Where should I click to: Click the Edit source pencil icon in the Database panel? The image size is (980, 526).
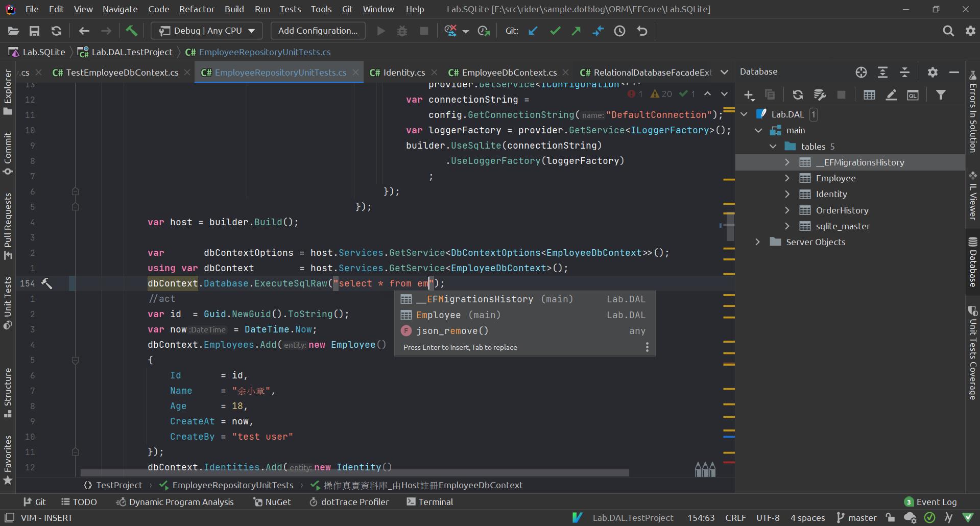(x=891, y=95)
